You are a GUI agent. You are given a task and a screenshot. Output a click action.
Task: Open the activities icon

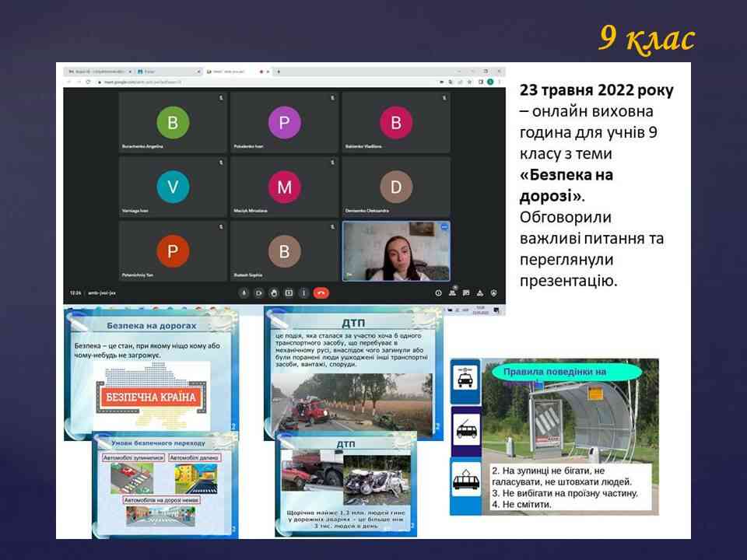[x=480, y=293]
